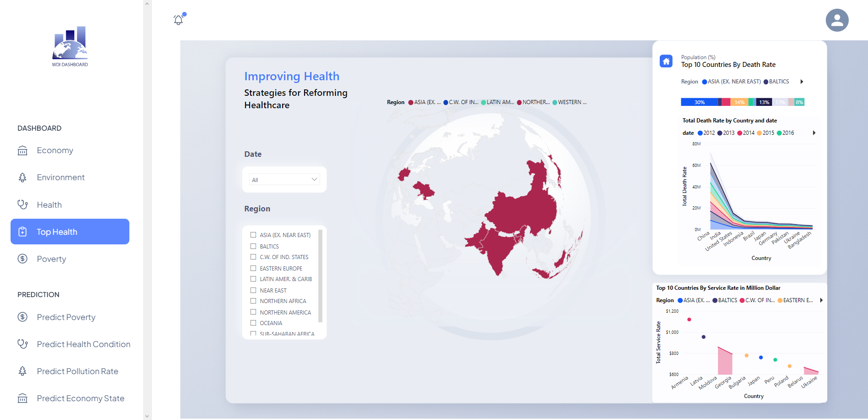Expand the date legend on Total Death Rate chart
Viewport: 868px width, 420px height.
pyautogui.click(x=814, y=133)
